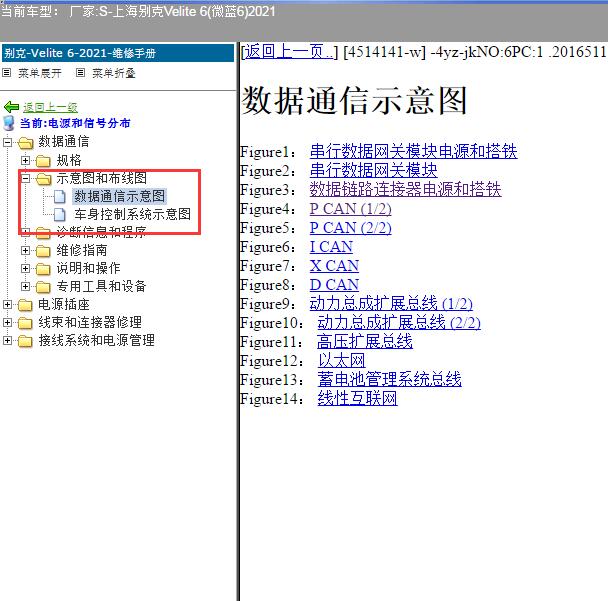Select the 维修指南 folder label
This screenshot has width=608, height=601.
tap(82, 250)
